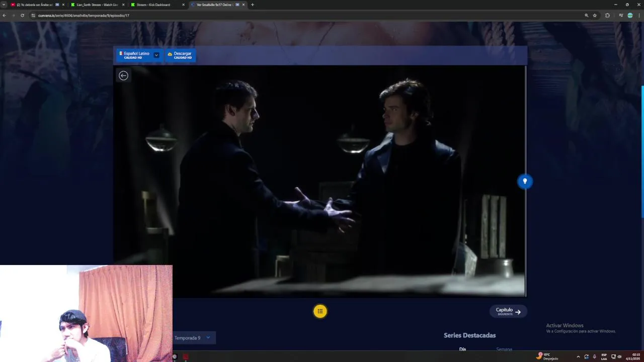Image resolution: width=644 pixels, height=362 pixels.
Task: Select the Día tab under Series Destacadas
Action: 462,349
